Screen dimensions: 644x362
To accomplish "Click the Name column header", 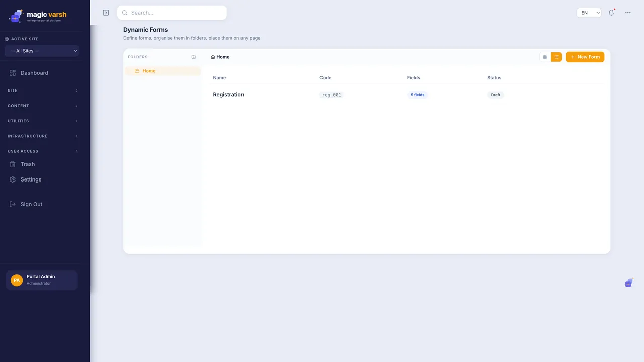I will 219,78.
